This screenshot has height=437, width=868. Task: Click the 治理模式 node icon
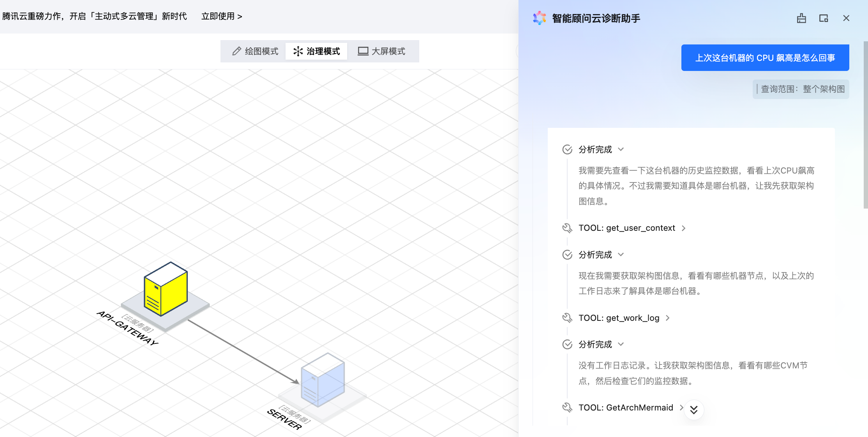[x=298, y=51]
